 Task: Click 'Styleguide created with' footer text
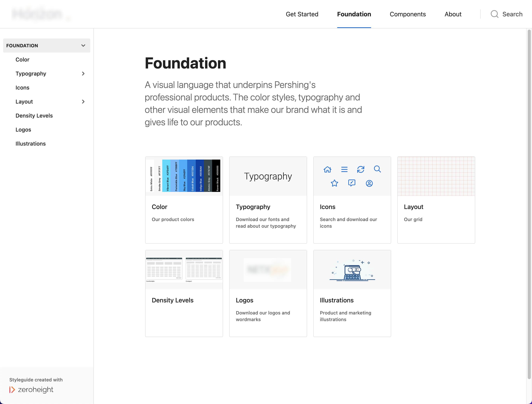coord(36,380)
